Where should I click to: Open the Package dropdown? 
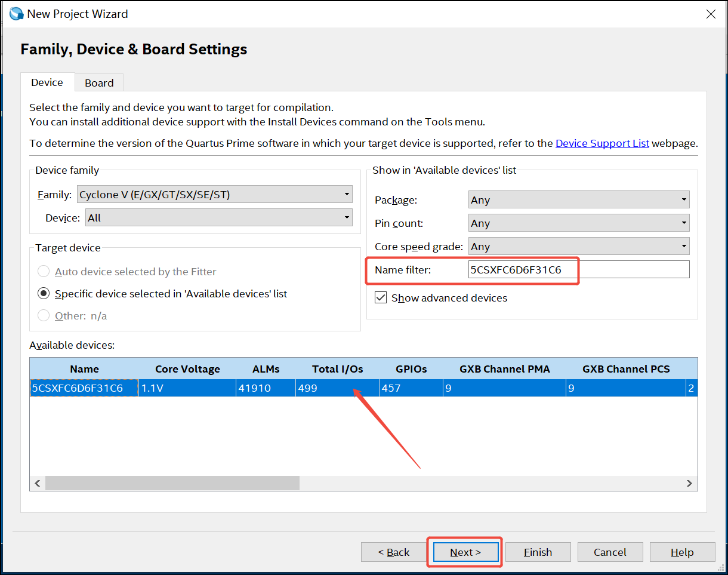[579, 200]
